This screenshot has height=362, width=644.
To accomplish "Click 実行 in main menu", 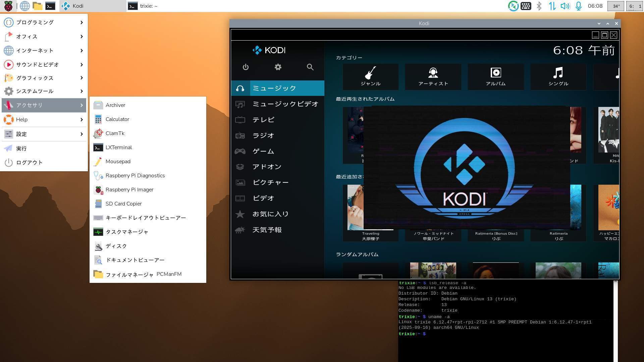I will click(x=21, y=148).
